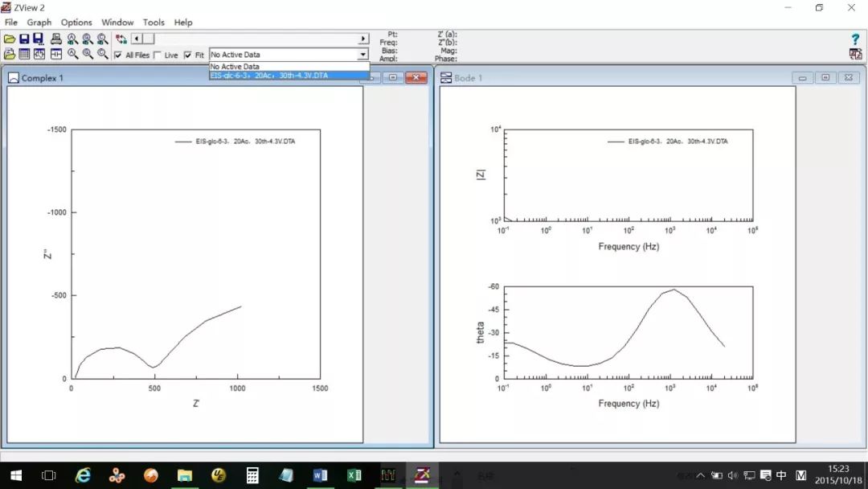
Task: Click left arrow of toolbar scrollbar
Action: 137,39
